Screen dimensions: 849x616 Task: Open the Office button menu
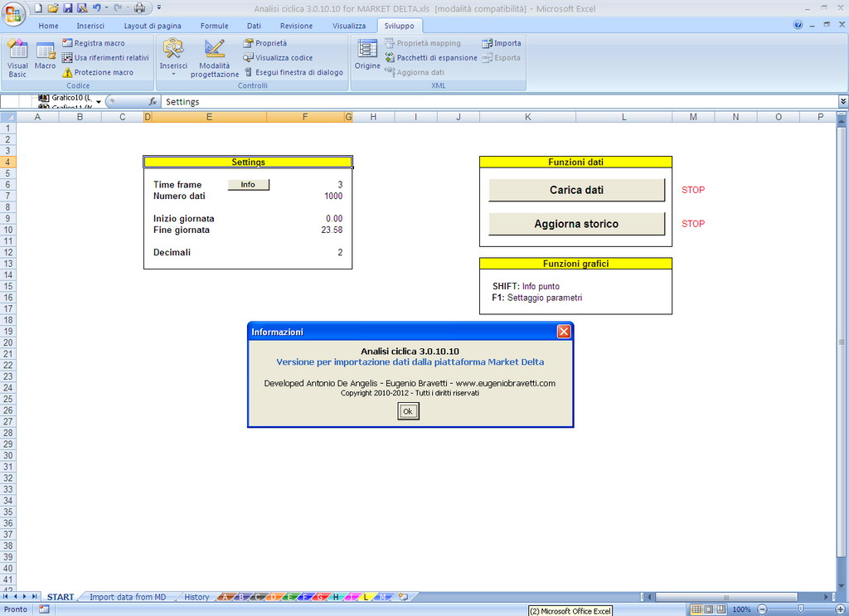(13, 13)
